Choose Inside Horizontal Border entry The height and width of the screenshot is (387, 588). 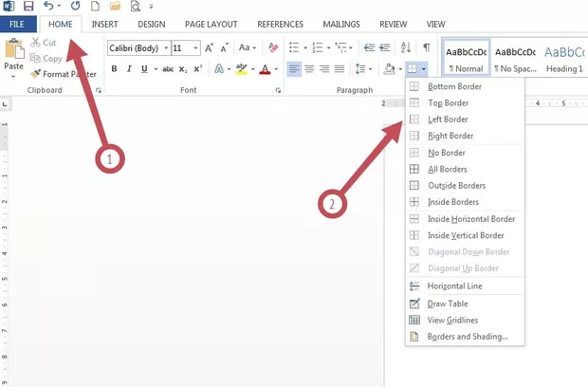click(465, 219)
